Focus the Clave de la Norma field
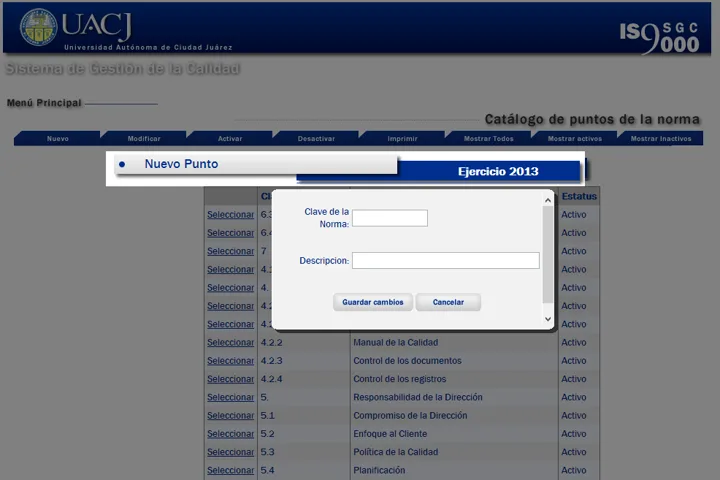Viewport: 720px width, 480px height. [390, 218]
